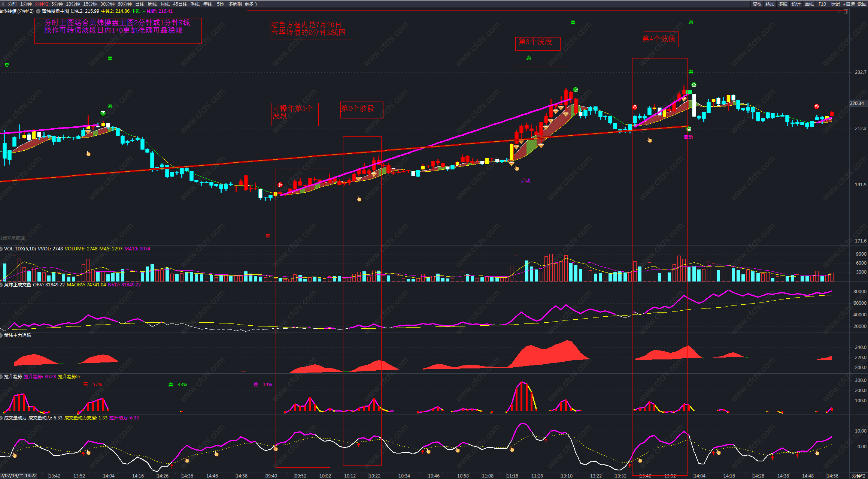Click the magenta 启动 label under 第3个波段
The width and height of the screenshot is (868, 479).
[526, 181]
